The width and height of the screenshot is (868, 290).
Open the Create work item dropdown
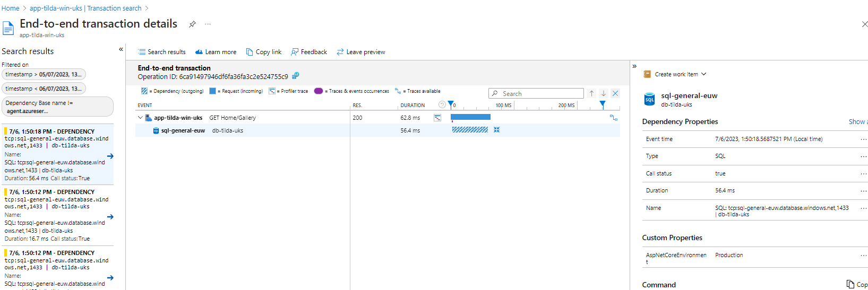coord(675,74)
